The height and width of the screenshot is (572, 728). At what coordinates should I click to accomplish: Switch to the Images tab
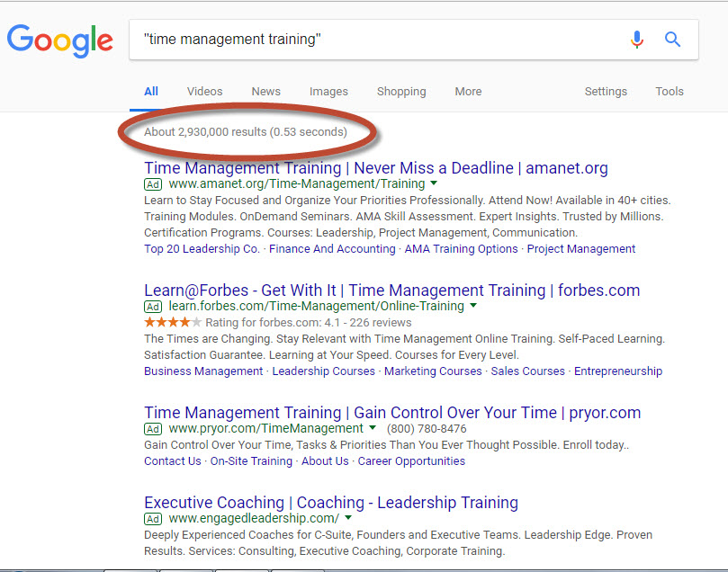[x=328, y=92]
